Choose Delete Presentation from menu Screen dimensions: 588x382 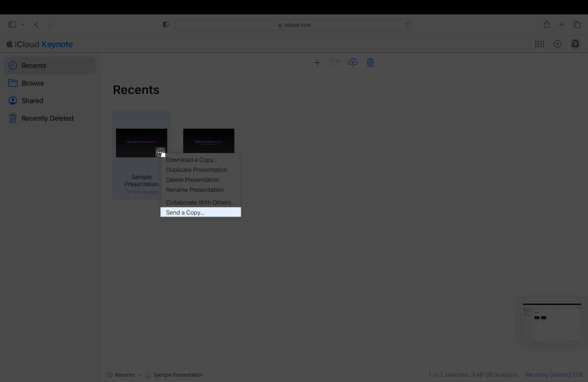200,180
